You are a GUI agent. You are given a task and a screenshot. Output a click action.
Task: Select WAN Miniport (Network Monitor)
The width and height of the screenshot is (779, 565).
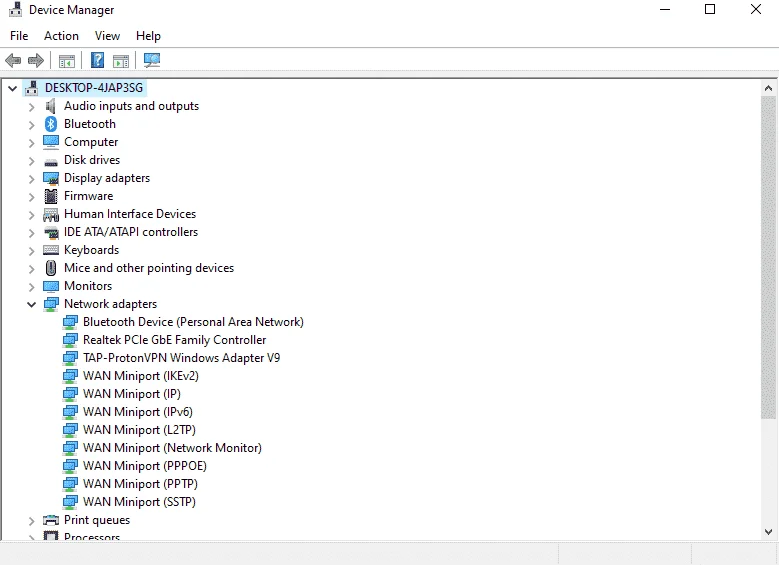coord(172,448)
